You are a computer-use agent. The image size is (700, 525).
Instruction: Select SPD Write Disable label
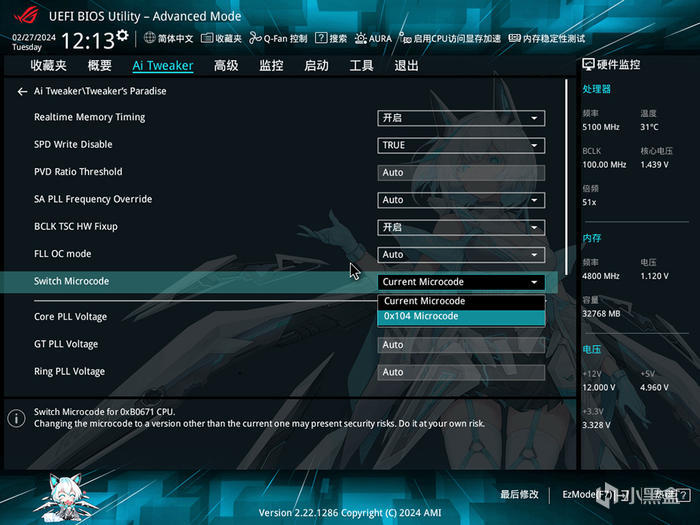coord(73,145)
